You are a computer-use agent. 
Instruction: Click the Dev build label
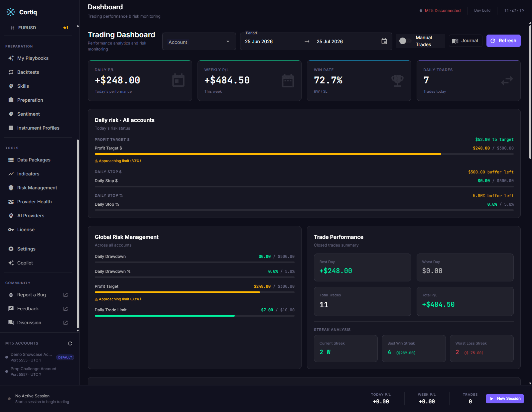tap(482, 10)
